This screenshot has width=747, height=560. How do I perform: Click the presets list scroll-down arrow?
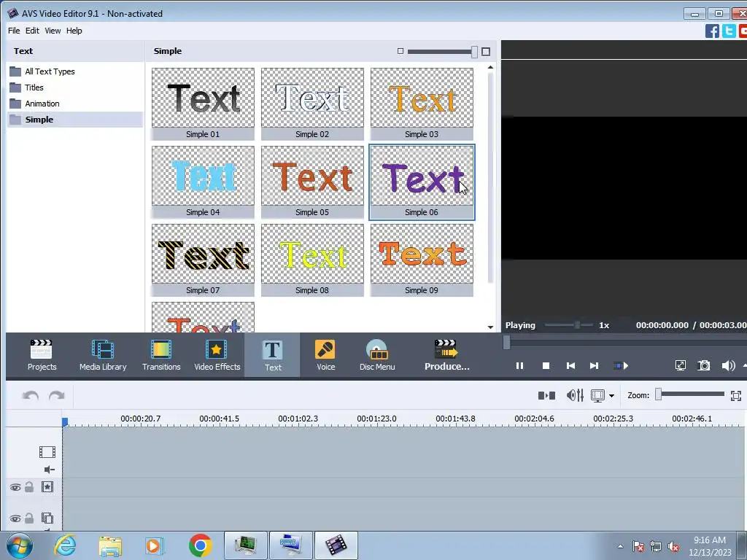[490, 327]
